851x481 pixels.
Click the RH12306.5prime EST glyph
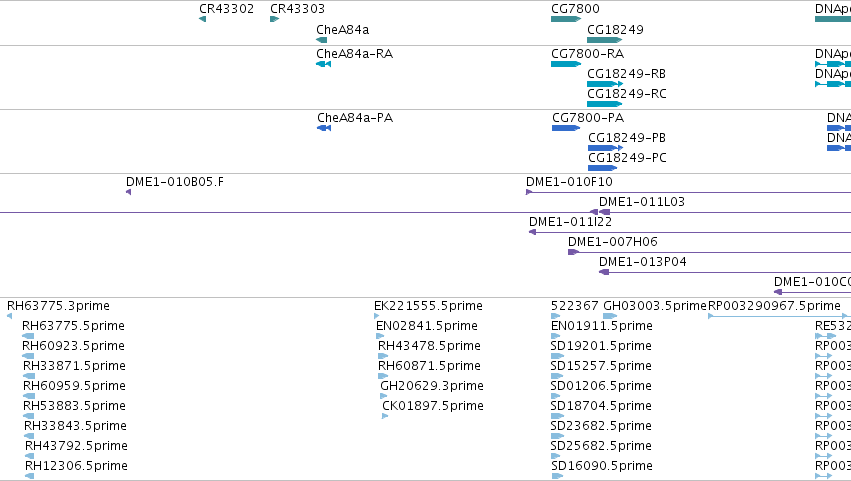30,477
